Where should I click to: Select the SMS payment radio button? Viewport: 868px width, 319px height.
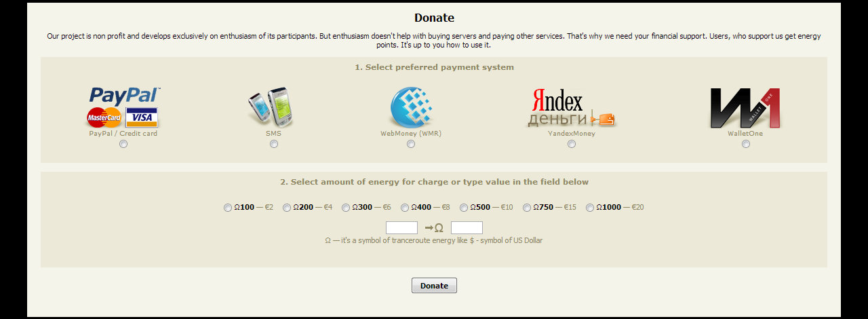point(274,144)
